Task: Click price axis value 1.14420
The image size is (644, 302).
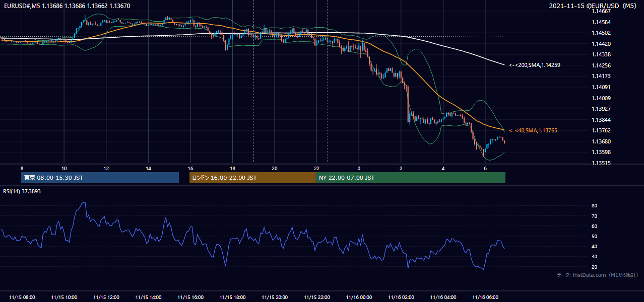Action: click(x=601, y=44)
